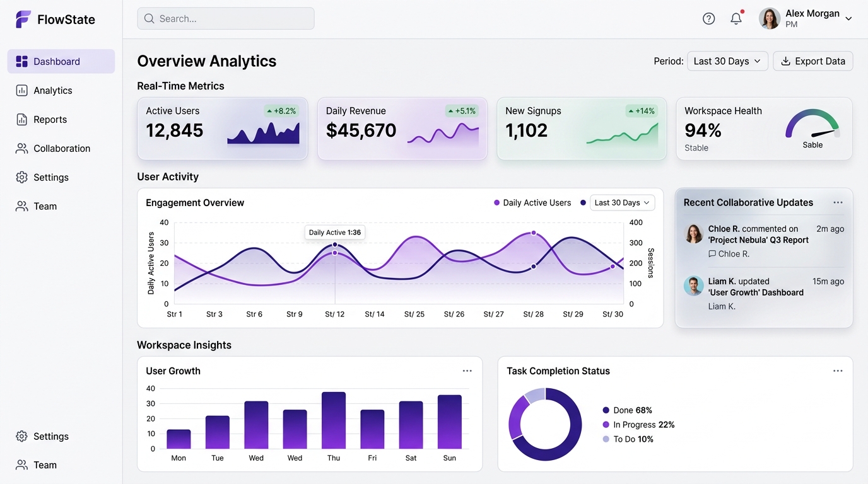Image resolution: width=868 pixels, height=484 pixels.
Task: Click Alex Morgan's profile avatar
Action: coord(770,19)
